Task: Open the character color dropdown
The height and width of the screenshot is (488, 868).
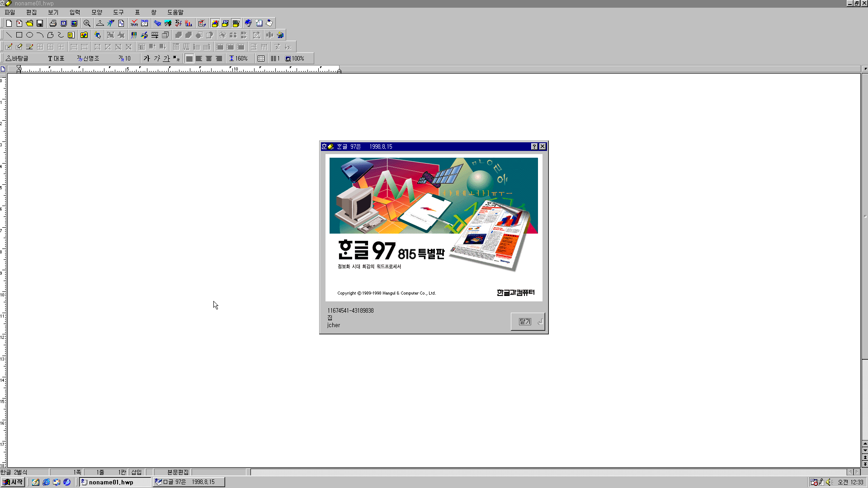Action: pos(177,58)
